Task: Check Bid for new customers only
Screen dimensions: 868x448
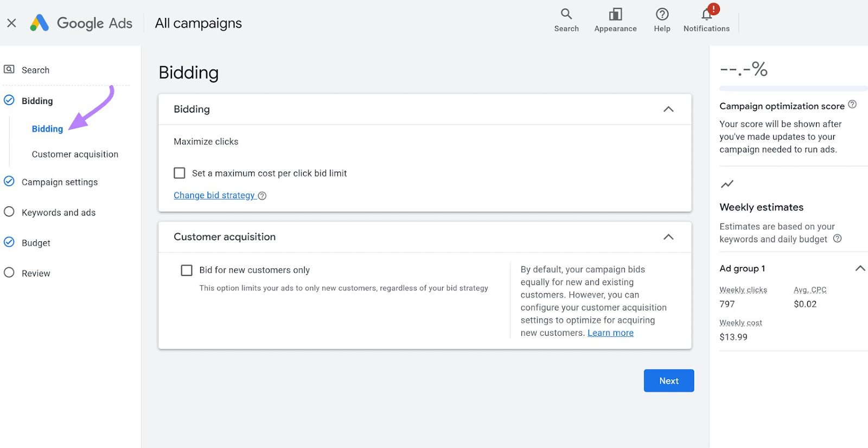Action: click(x=187, y=270)
